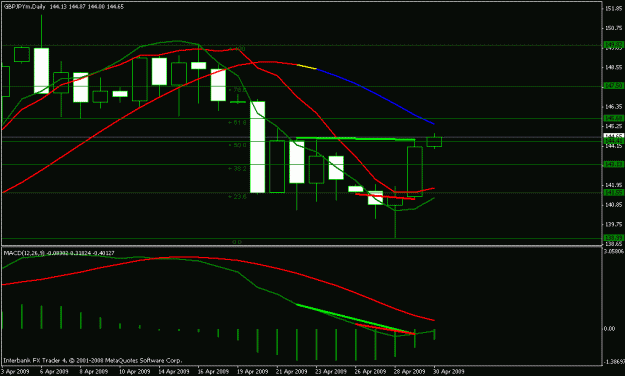
Task: Select the 10 Apr 2009 date label
Action: pyautogui.click(x=134, y=372)
